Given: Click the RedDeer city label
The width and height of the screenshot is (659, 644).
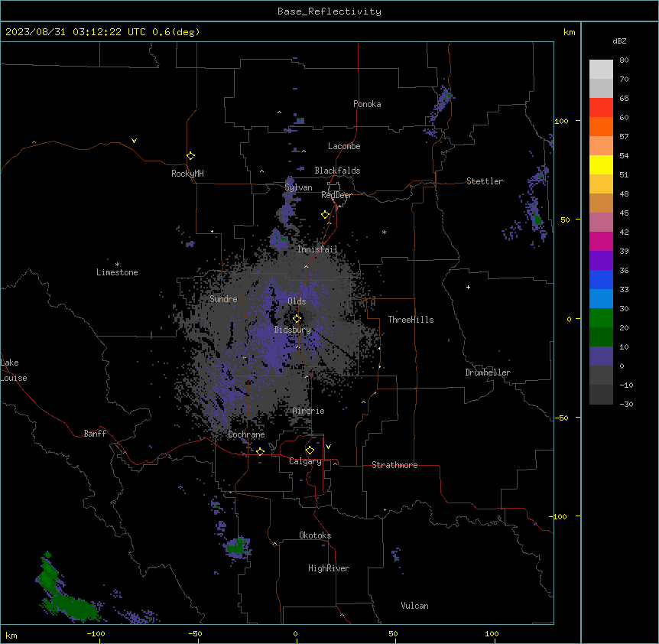Looking at the screenshot, I should coord(336,195).
